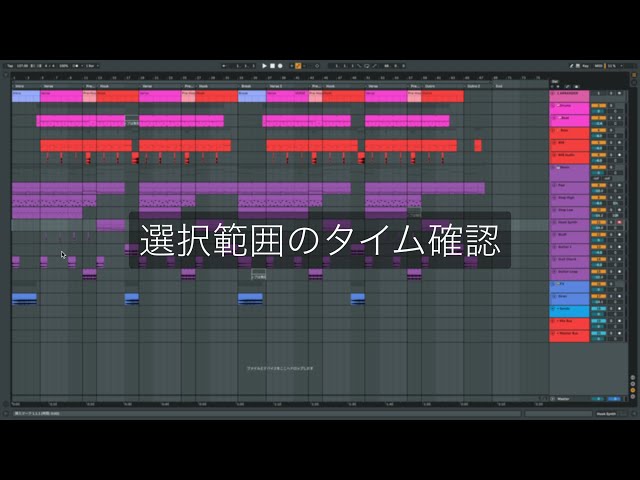Toggle the Pad track activator
The image size is (640, 480).
coord(598,185)
